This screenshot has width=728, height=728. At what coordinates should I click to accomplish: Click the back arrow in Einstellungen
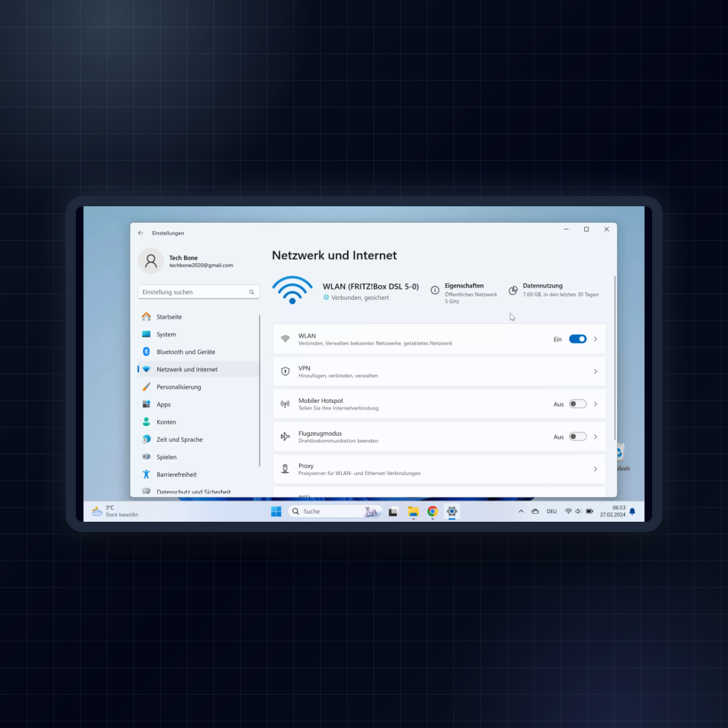pos(141,233)
